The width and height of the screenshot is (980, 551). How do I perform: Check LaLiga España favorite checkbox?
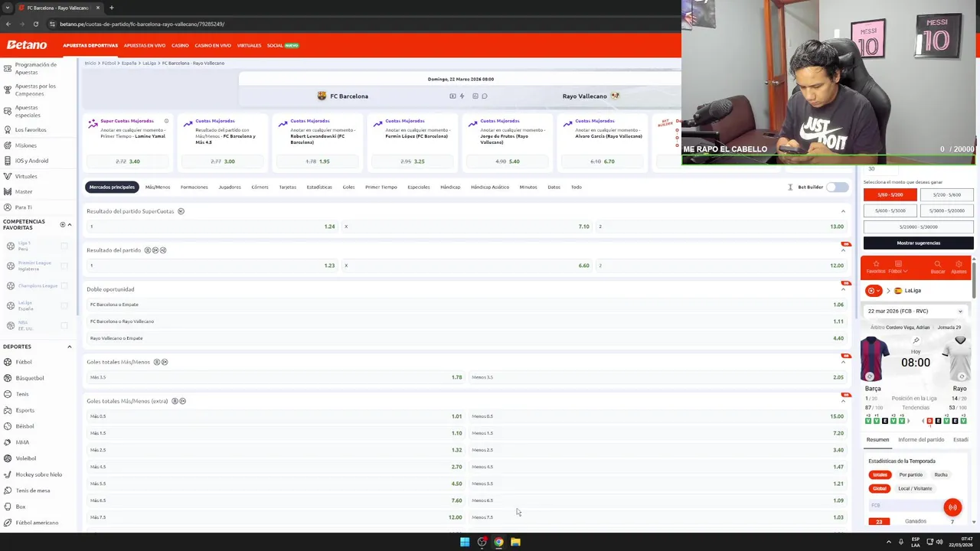(64, 305)
